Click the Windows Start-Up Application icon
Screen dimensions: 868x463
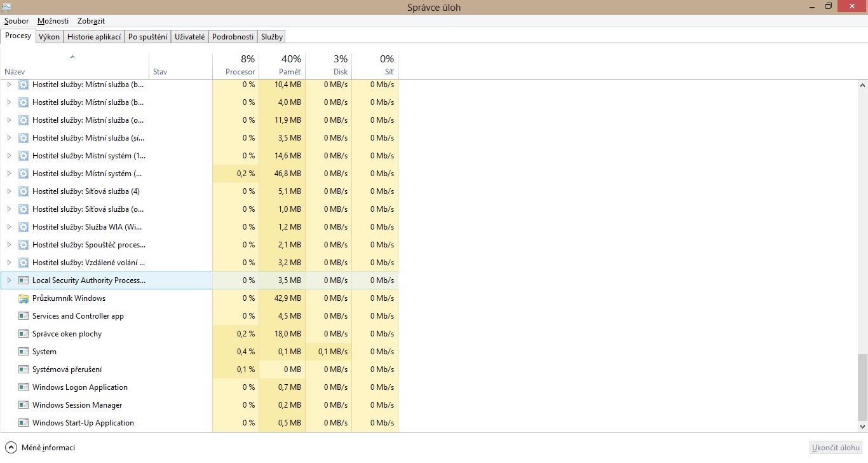tap(24, 423)
